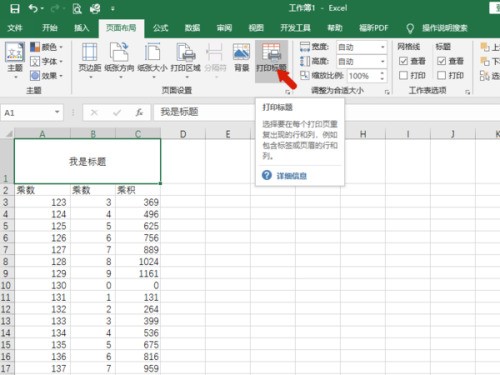Toggle Gridlines View (查看) checkbox

[403, 61]
